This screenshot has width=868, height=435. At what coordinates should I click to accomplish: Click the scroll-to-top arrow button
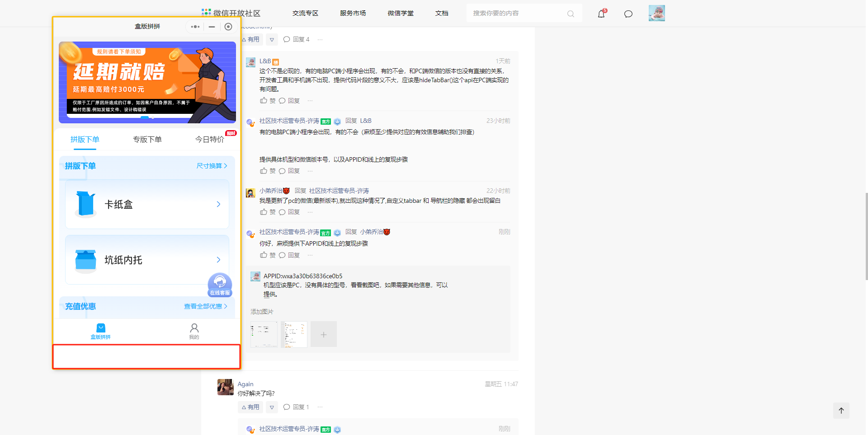point(841,411)
